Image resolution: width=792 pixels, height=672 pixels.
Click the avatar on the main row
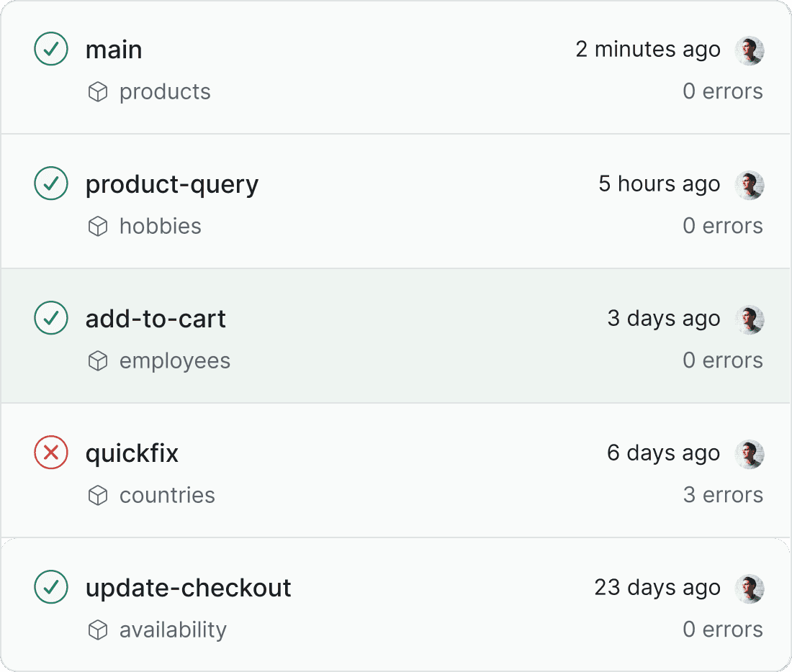750,49
